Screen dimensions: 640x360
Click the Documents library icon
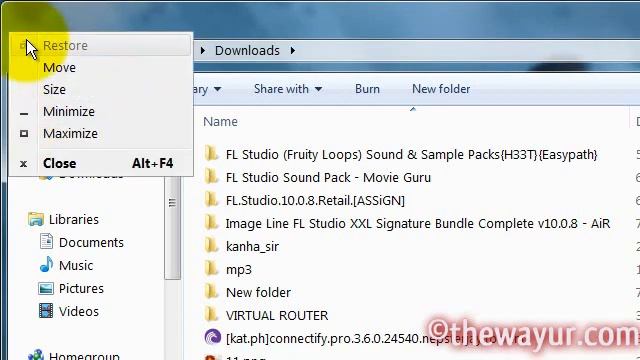tap(46, 242)
